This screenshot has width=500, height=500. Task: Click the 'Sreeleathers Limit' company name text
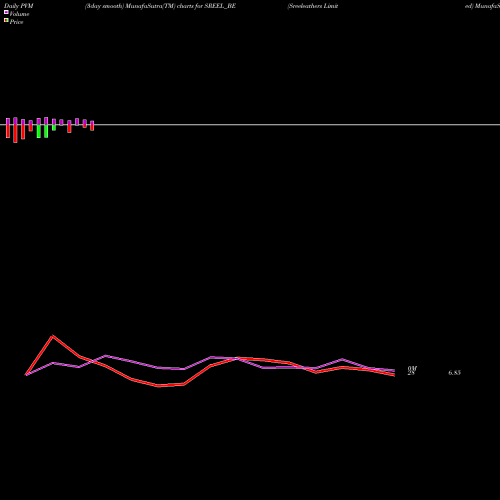[313, 6]
